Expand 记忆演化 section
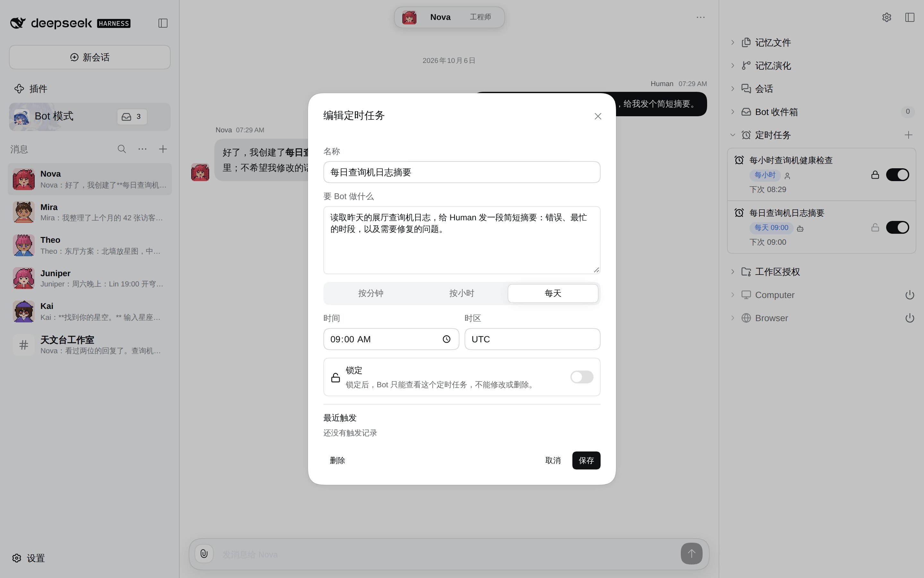Screen dimensions: 924x578 click(822, 66)
